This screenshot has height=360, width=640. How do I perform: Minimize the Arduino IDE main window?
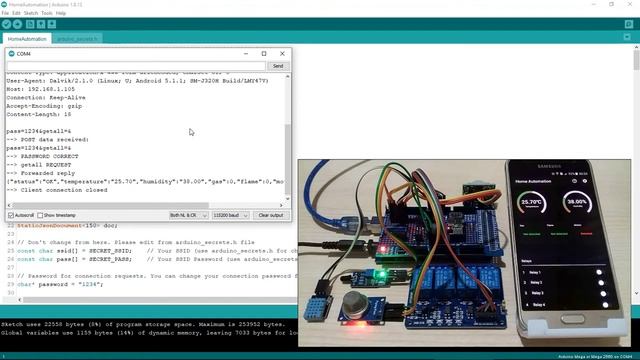(594, 4)
